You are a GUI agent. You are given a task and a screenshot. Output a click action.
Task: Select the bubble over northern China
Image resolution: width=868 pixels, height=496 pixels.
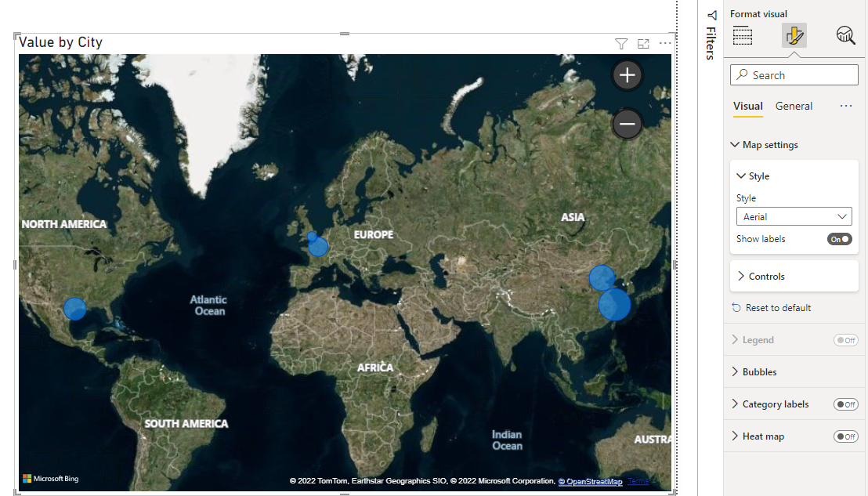(x=602, y=278)
